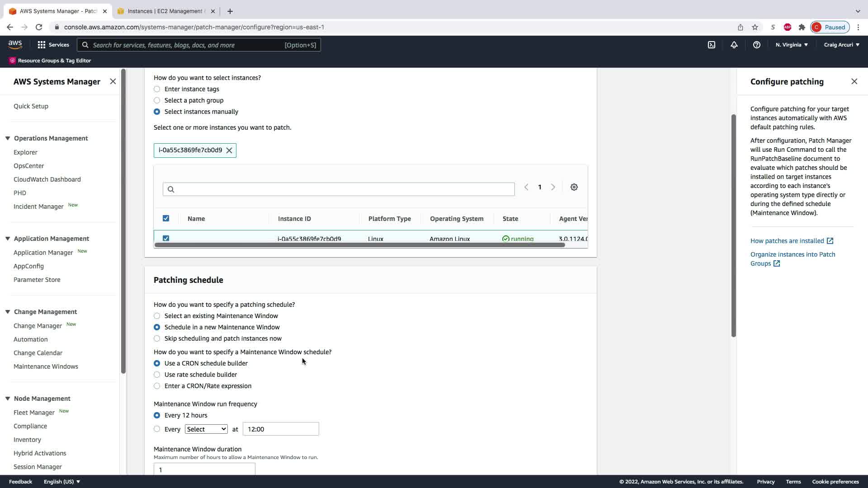This screenshot has height=488, width=868.
Task: Remove selected instance i-0a55c3869fe7cb0d9 chip
Action: pos(229,150)
